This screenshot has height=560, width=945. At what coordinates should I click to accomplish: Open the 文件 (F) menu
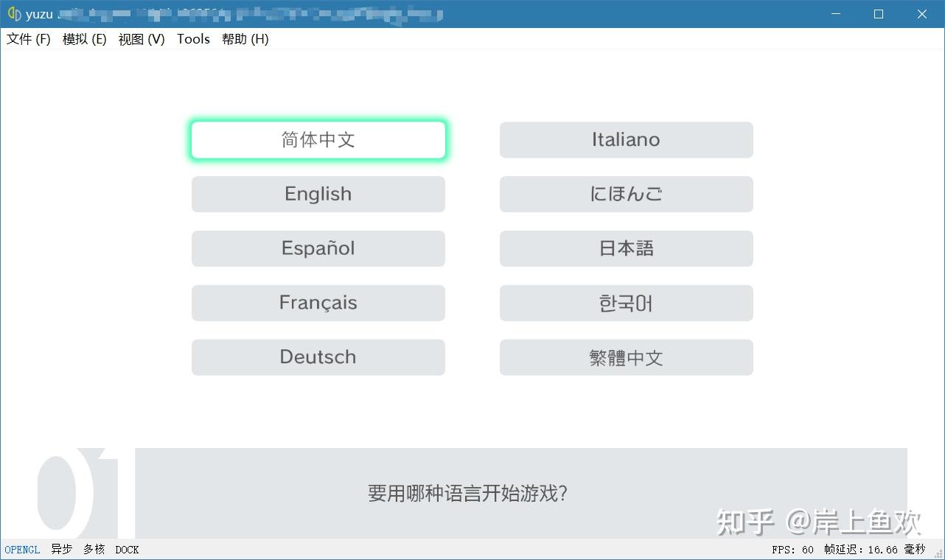click(x=29, y=39)
